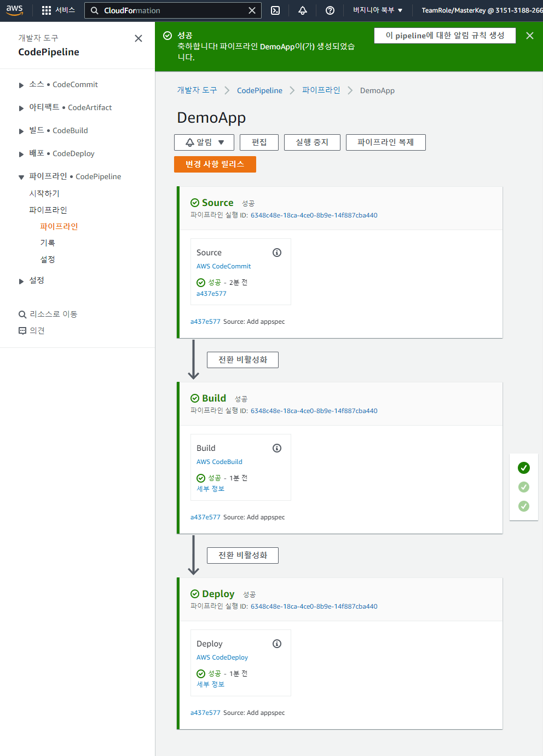Open the help question mark icon
Screen dimensions: 543x756
(x=330, y=10)
